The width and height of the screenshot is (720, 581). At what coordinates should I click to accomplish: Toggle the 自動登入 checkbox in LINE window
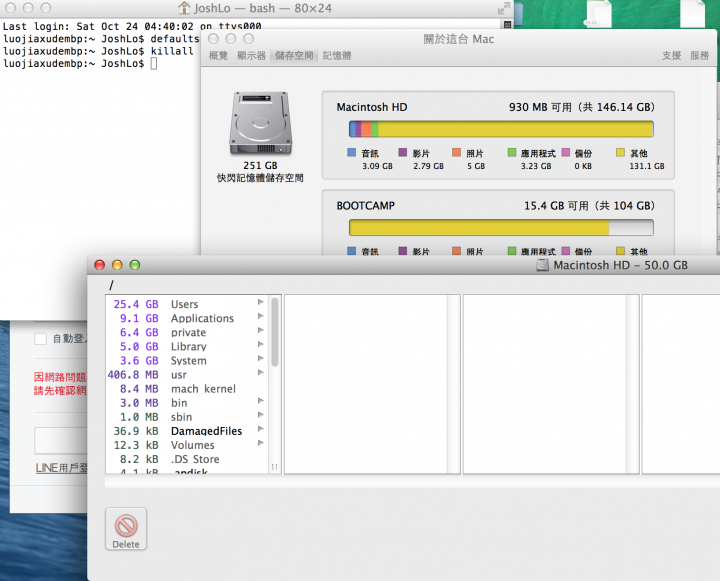pos(40,339)
